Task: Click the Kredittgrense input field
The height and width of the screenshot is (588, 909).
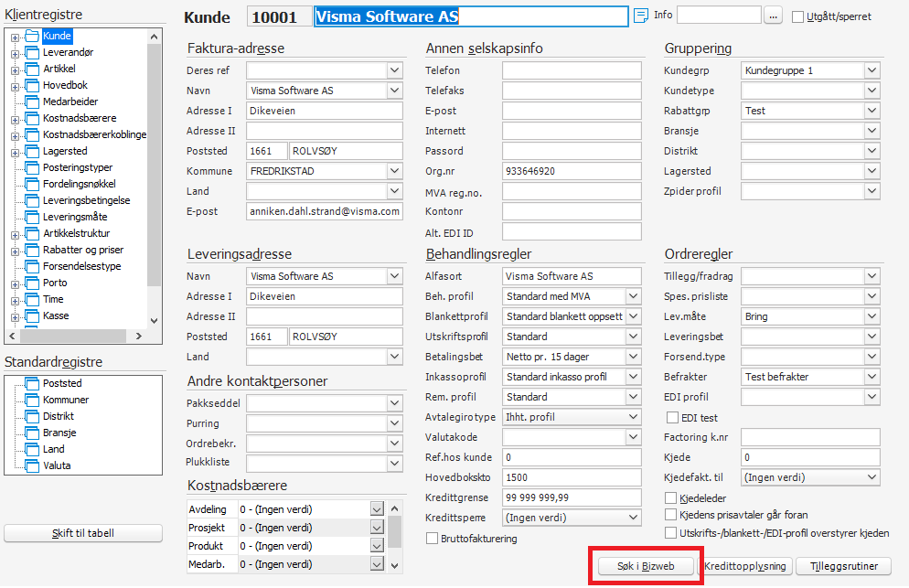Action: point(572,497)
